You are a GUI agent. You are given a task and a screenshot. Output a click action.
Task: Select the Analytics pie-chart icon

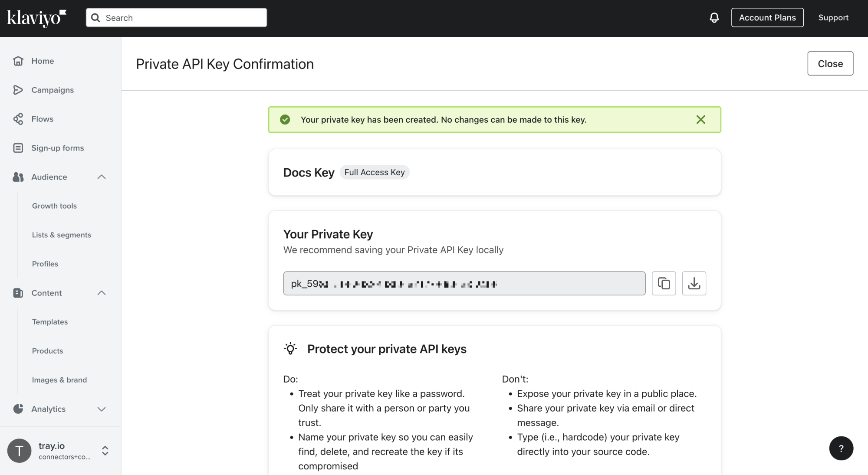(18, 409)
